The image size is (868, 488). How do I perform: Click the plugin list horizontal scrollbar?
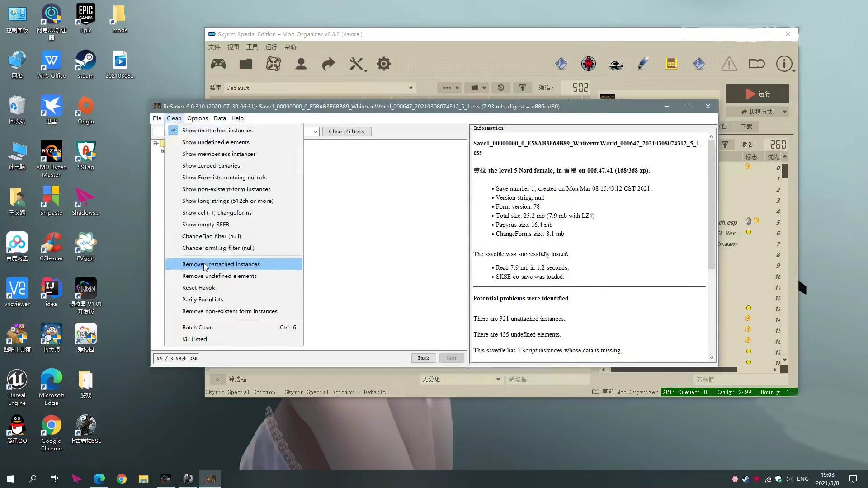[x=674, y=370]
